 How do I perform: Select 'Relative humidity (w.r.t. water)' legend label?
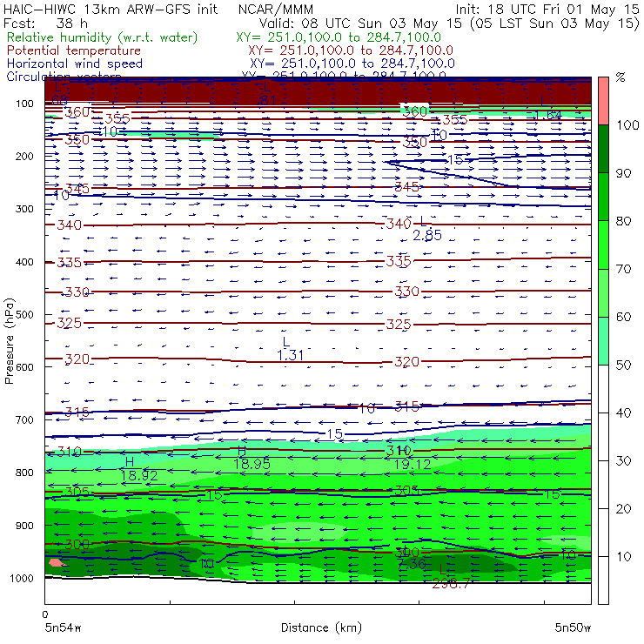point(103,37)
